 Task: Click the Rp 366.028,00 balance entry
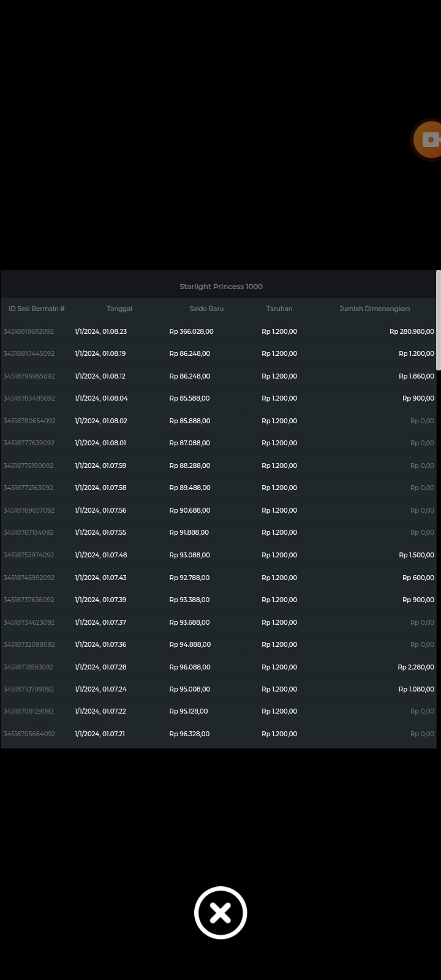pos(191,331)
